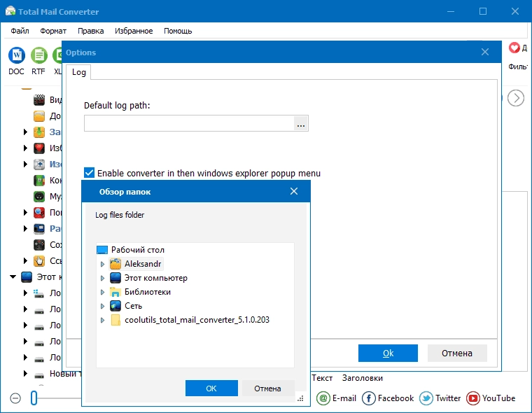Click the browse ellipsis button for log path
Image resolution: width=532 pixels, height=413 pixels.
[300, 123]
